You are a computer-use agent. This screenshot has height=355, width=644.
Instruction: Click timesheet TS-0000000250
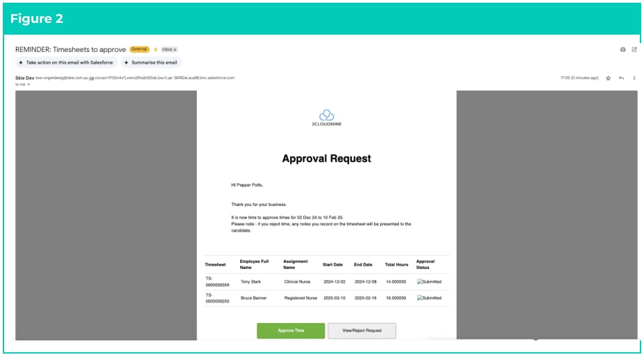tap(218, 298)
